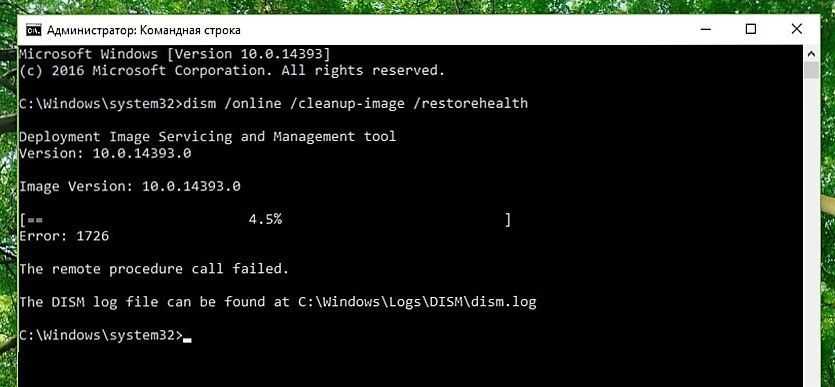Click "The remote procedure call failed." message
Screen dimensions: 835x387
tap(154, 269)
